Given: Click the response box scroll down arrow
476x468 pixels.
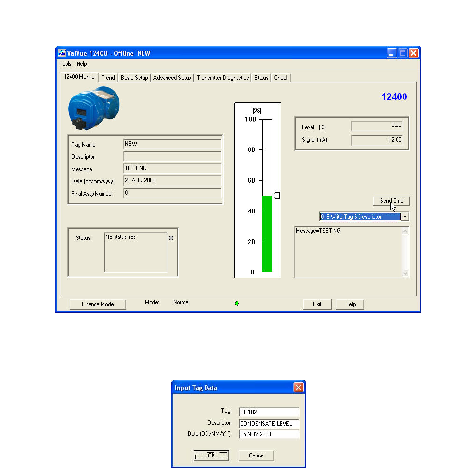Looking at the screenshot, I should (x=405, y=273).
